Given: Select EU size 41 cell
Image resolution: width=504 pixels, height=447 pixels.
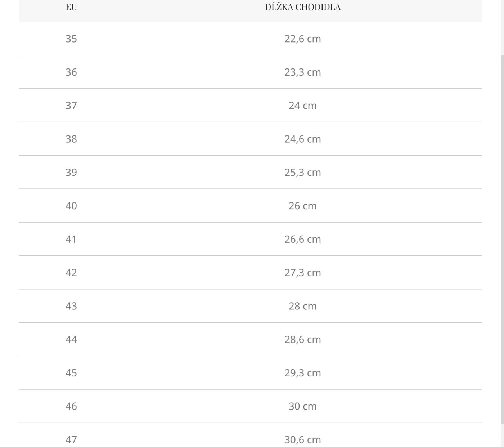Looking at the screenshot, I should tap(71, 239).
